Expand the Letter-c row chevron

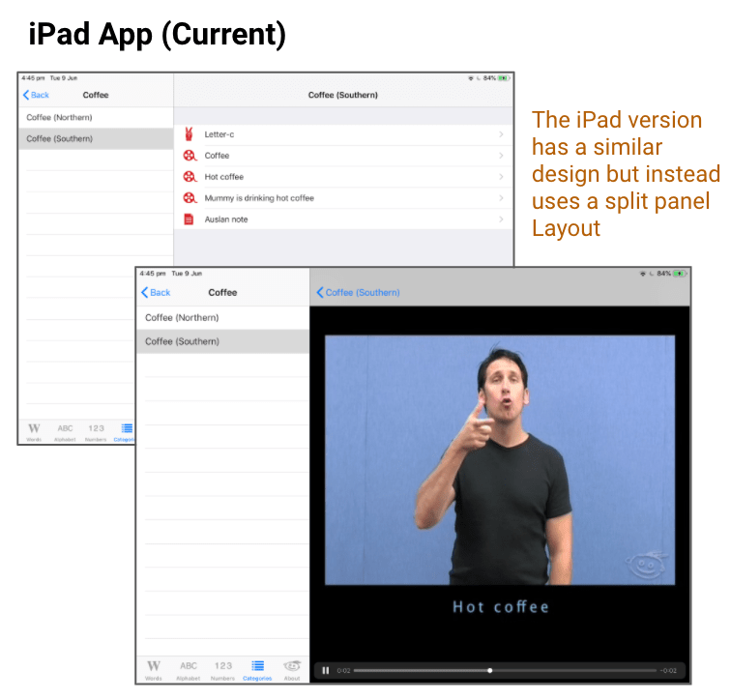(501, 134)
